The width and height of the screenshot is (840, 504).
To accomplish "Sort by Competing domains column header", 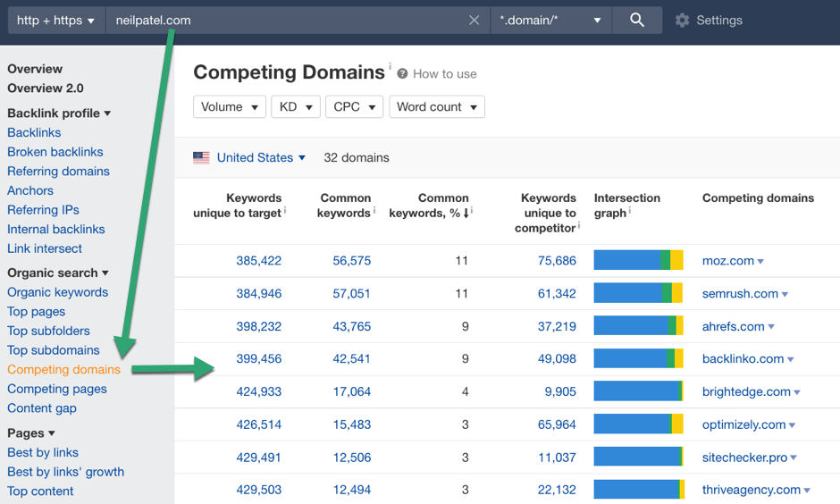I will [758, 197].
